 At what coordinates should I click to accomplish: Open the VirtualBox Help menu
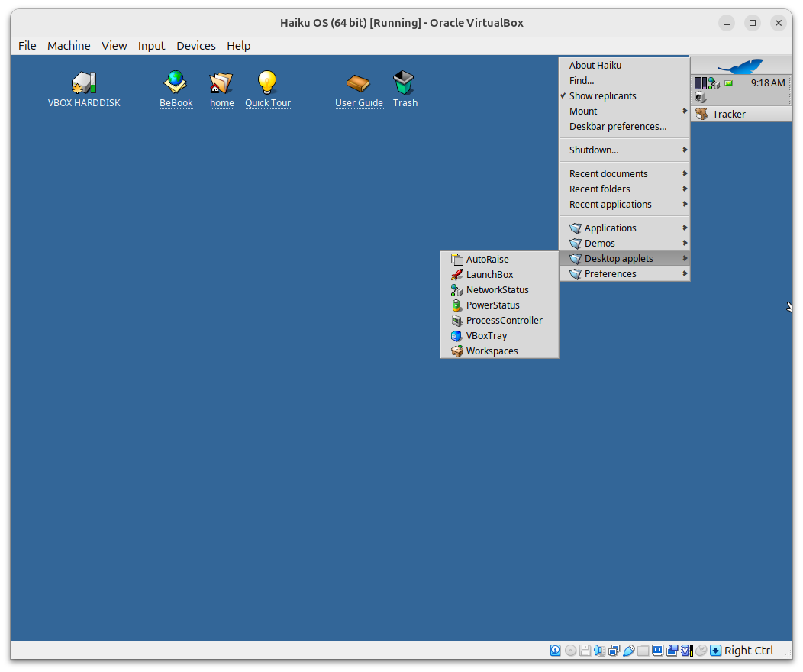point(239,46)
